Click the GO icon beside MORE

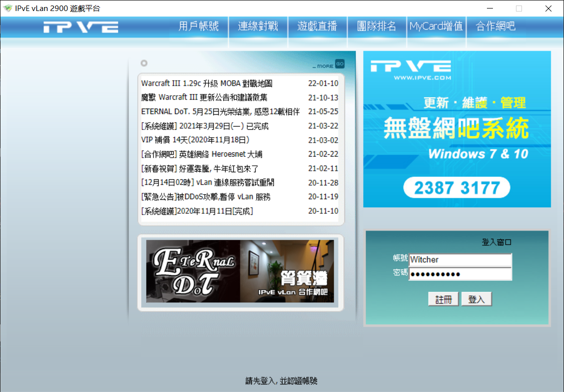(340, 64)
